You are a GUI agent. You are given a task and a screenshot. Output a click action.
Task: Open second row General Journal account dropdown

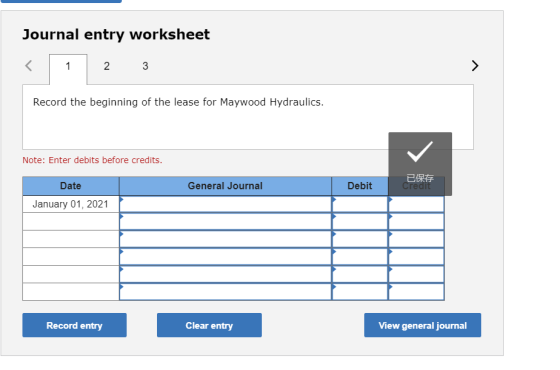225,221
